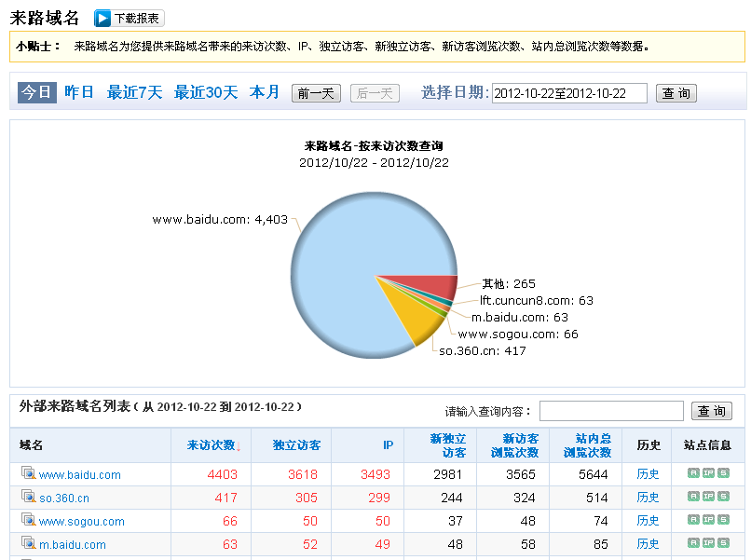751x560 pixels.
Task: Click the detail icon beside www.baidu.com
Action: pos(28,474)
